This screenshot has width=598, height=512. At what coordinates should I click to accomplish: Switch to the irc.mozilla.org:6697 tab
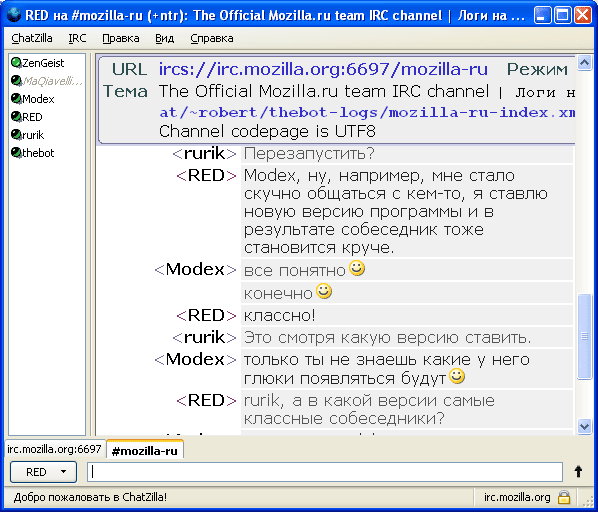point(55,449)
